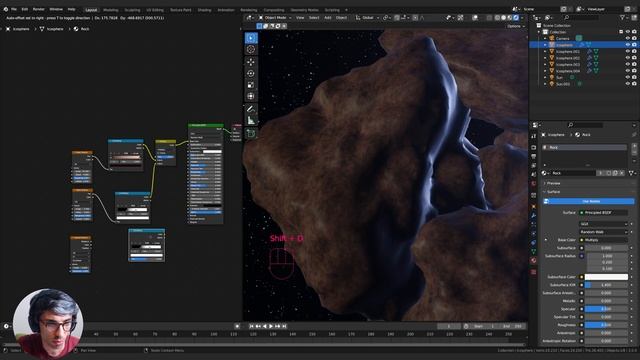
Task: Hide Icosphere.003 in the viewport
Action: 628,64
